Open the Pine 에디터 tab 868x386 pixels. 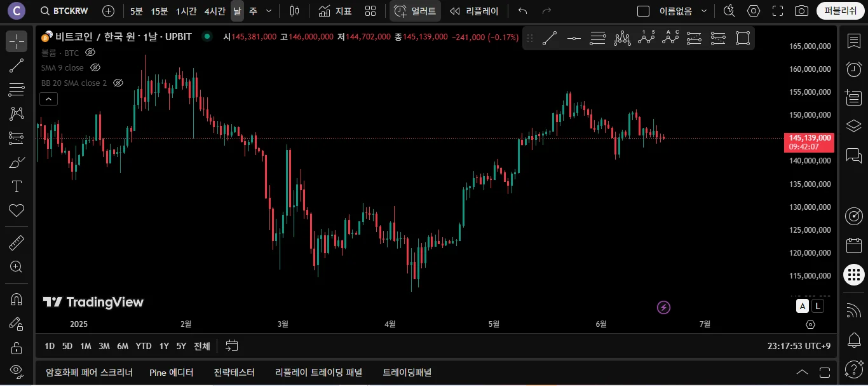click(x=172, y=373)
